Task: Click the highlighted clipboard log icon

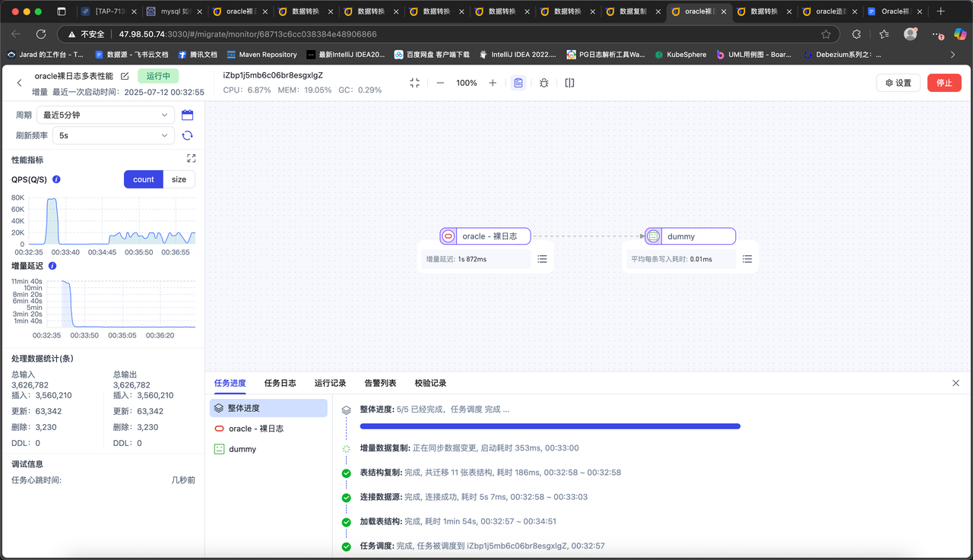Action: [518, 82]
